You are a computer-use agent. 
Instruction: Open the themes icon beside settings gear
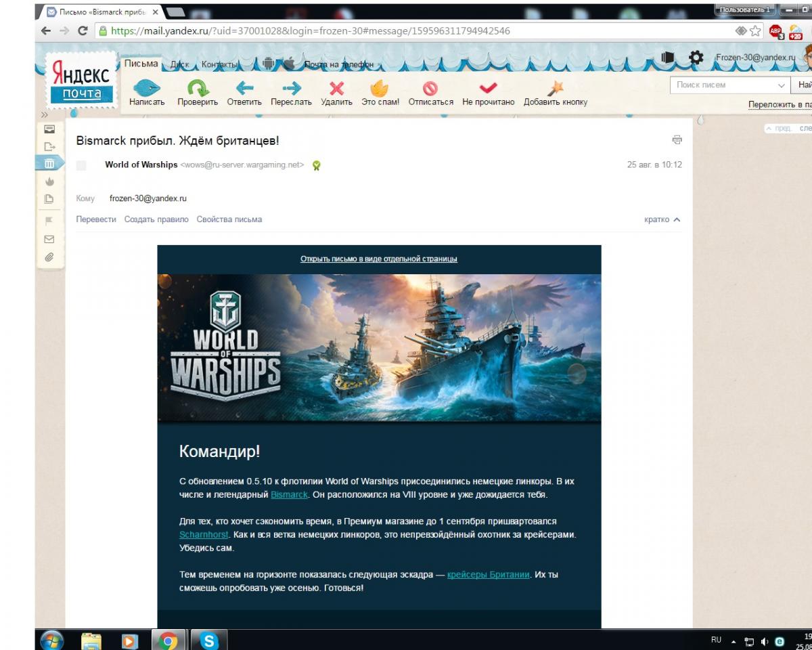pos(668,58)
